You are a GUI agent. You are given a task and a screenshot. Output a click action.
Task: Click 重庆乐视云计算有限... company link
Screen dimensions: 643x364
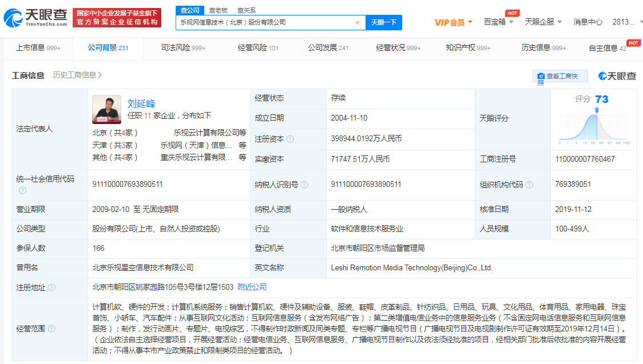pyautogui.click(x=196, y=157)
